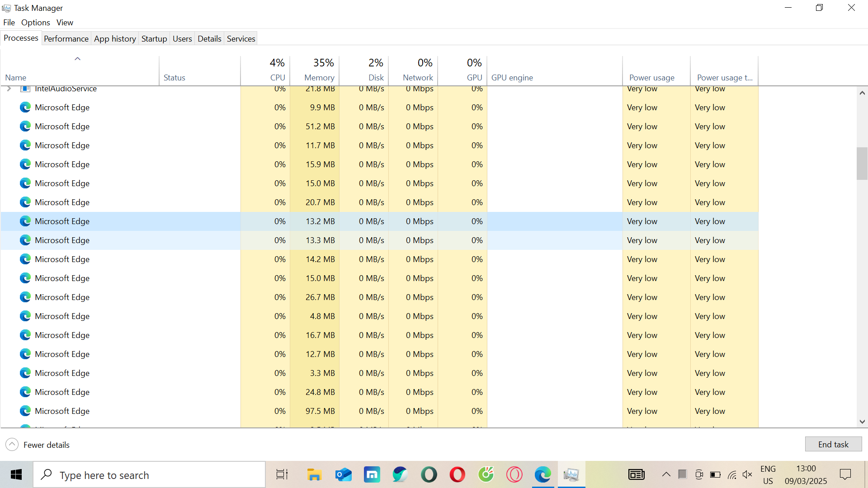868x488 pixels.
Task: Select the Microsoft Edge row using 9.9 MB
Action: pos(379,108)
